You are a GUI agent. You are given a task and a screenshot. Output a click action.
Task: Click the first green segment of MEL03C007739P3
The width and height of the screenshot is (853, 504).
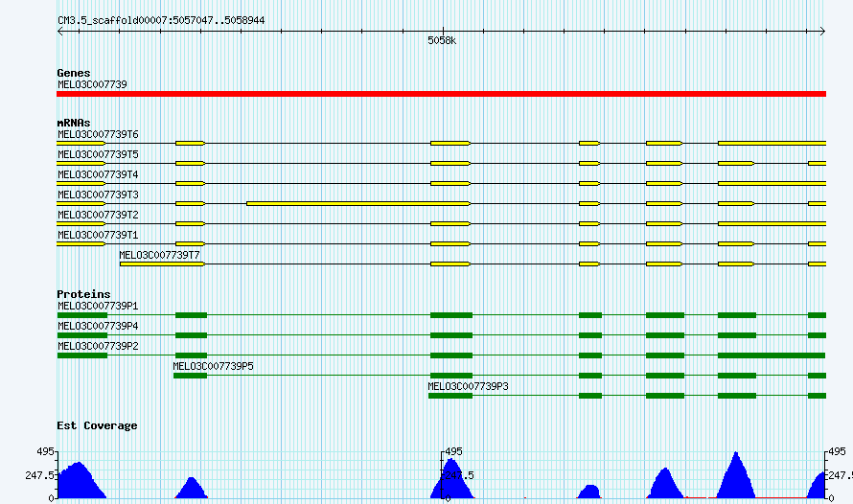[450, 396]
